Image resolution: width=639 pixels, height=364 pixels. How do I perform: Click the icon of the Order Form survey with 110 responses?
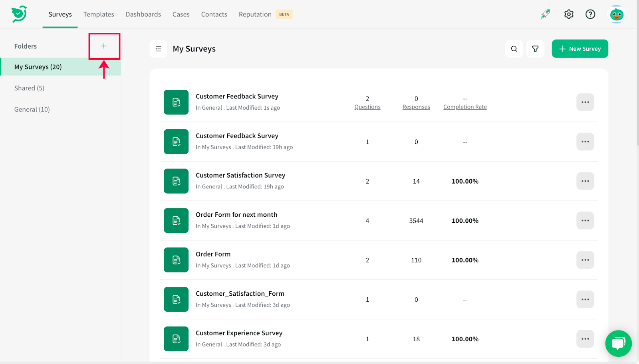(x=176, y=260)
